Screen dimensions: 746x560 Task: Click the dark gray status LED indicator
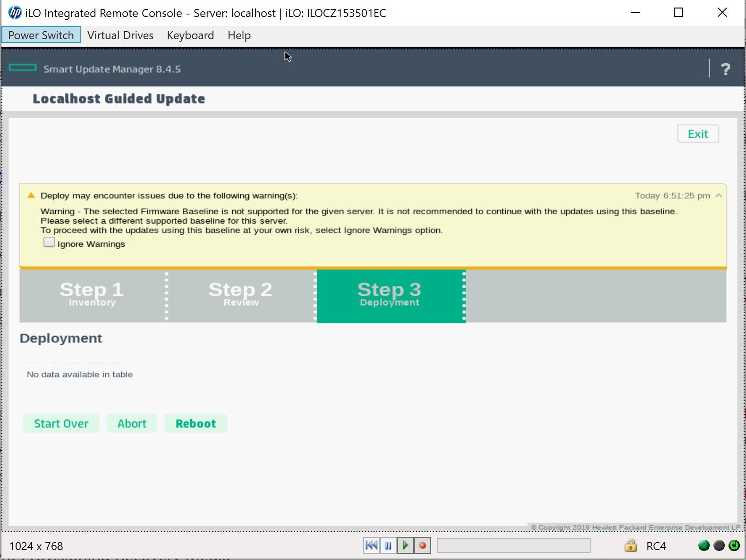(x=719, y=546)
